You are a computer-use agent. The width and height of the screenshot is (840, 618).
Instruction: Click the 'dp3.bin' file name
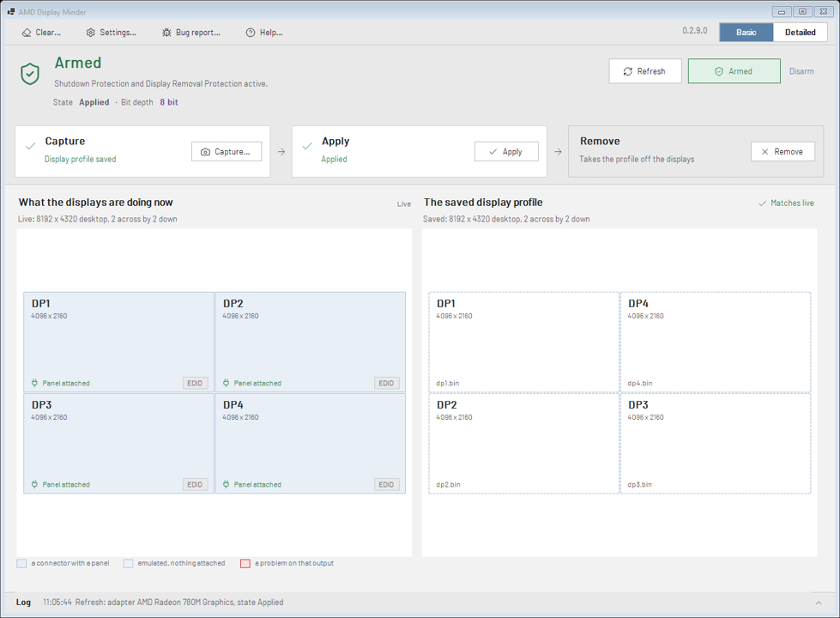pyautogui.click(x=640, y=485)
